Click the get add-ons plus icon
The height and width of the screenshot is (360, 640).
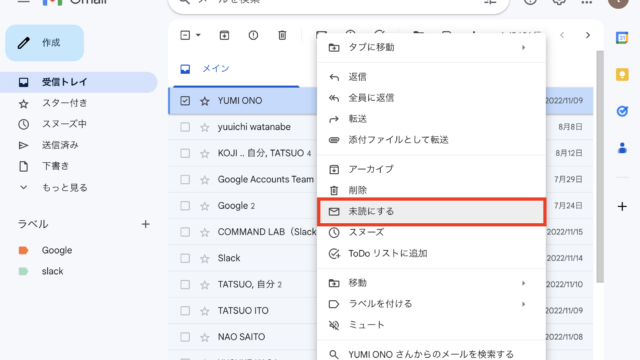click(622, 207)
